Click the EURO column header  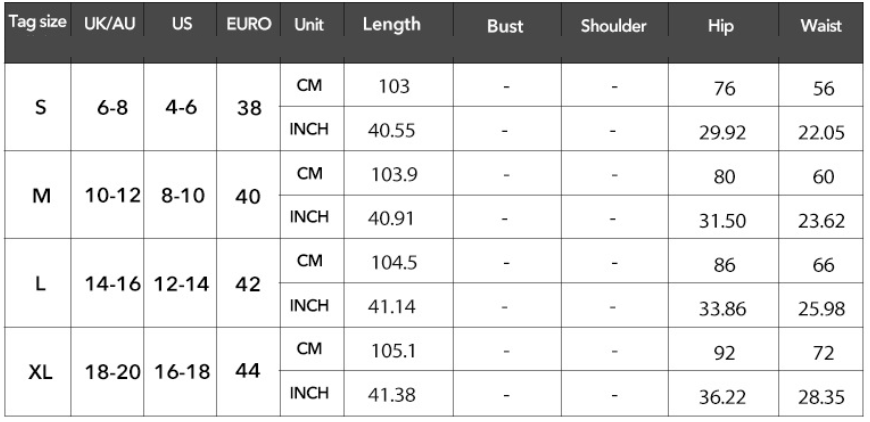(249, 25)
